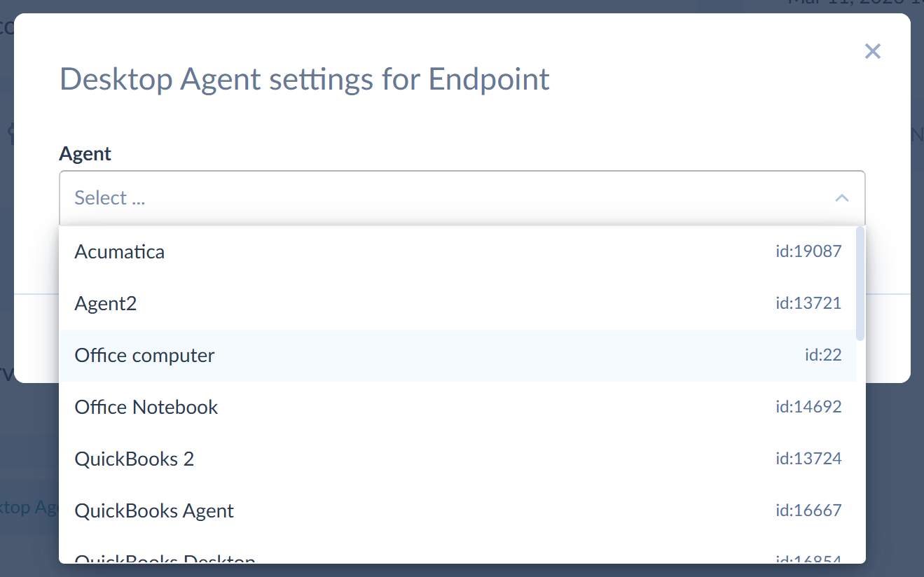Click the id:19087 label beside Acumatica
Image resolution: width=924 pixels, height=577 pixels.
pos(809,251)
